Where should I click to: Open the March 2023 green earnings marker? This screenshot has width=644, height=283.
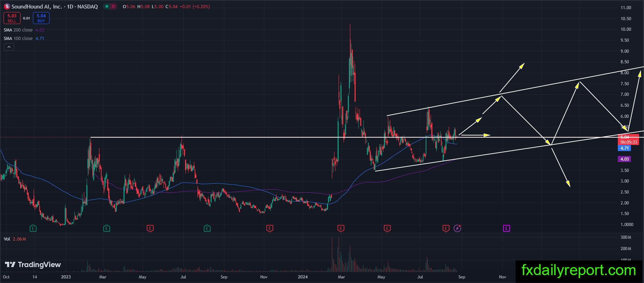tap(107, 229)
